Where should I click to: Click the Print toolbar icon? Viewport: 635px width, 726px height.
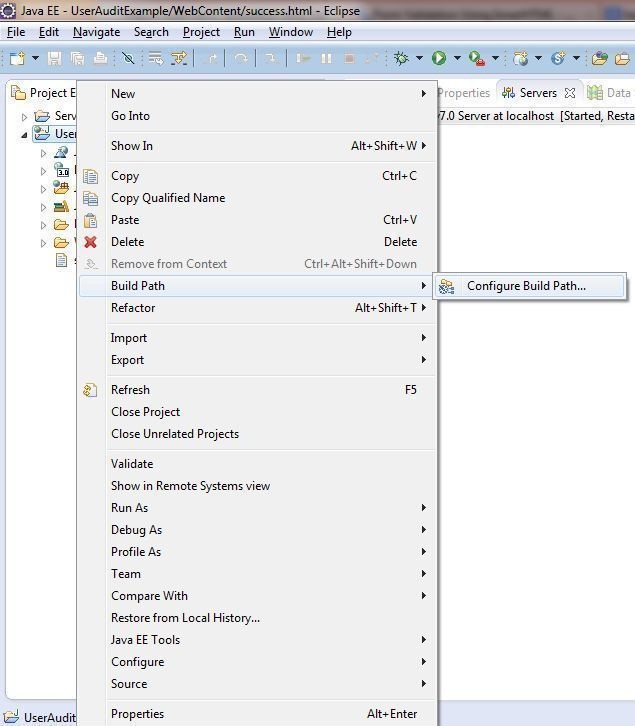click(x=100, y=58)
